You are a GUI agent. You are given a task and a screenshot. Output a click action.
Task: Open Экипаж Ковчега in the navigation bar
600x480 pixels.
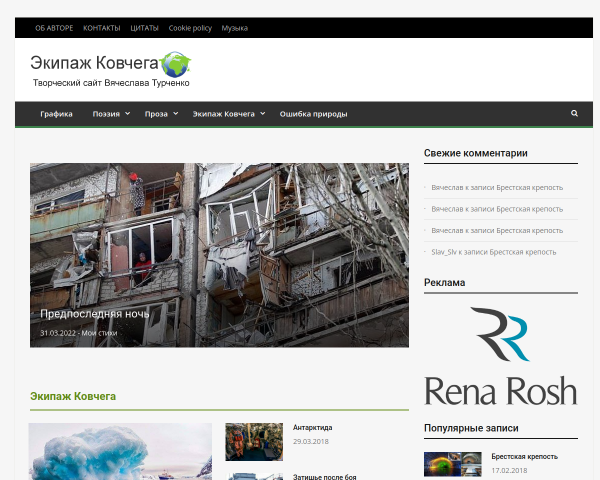tap(223, 114)
